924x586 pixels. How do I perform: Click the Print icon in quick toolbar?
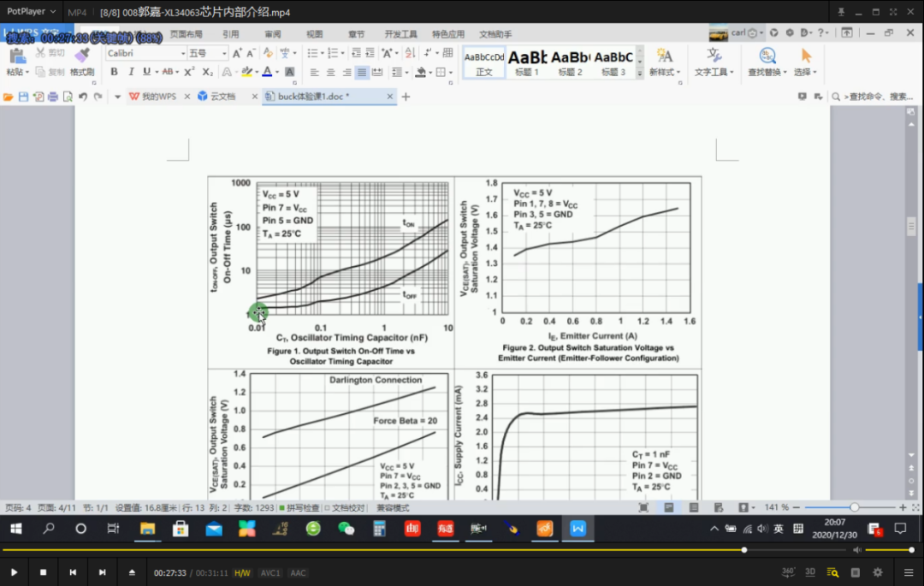click(53, 97)
